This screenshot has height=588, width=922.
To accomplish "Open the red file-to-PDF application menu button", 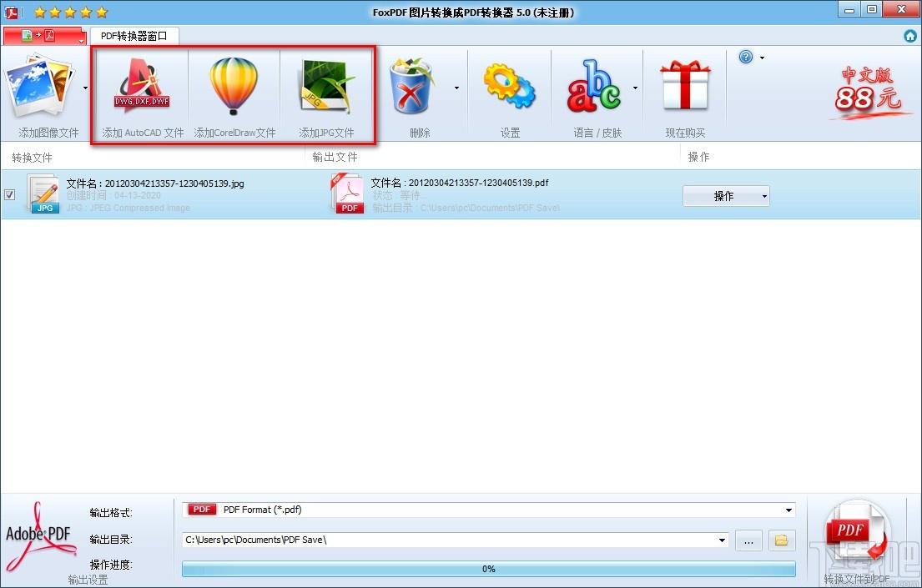I will click(x=45, y=36).
